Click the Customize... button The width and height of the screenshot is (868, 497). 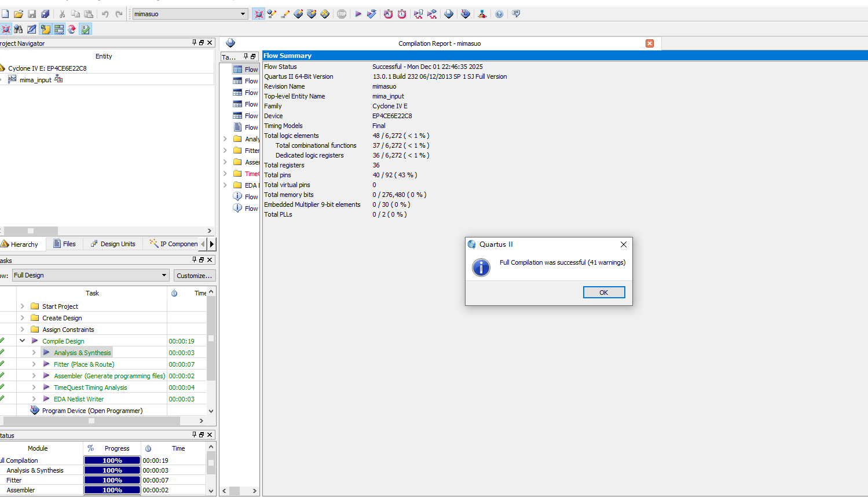pos(194,276)
